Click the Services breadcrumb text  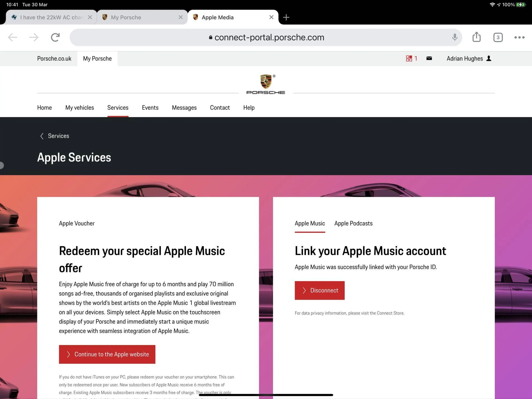(x=59, y=136)
